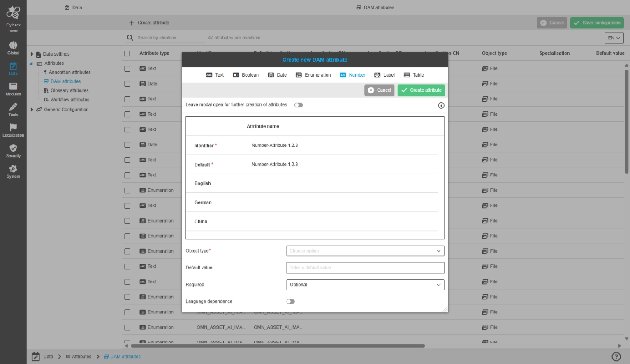Check the select-all checkbox in table header
Screen dimensions: 630x364
(127, 53)
